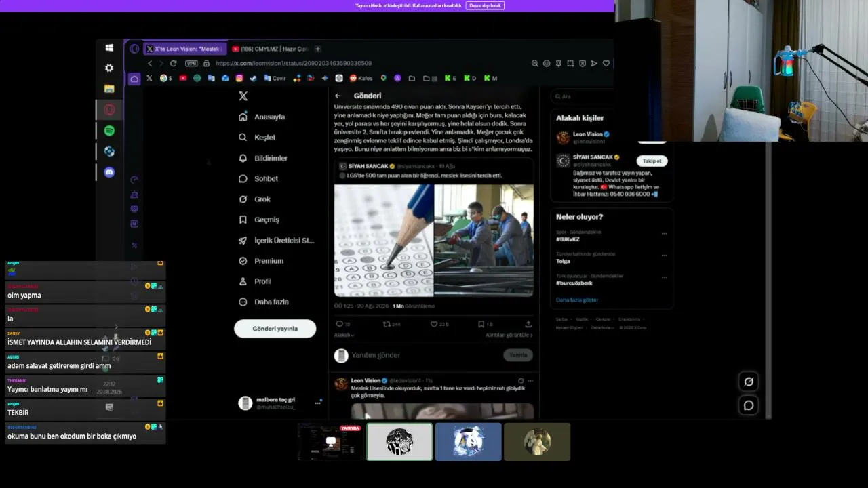Follow SİYAH SANCAK with Takip et

click(x=652, y=161)
